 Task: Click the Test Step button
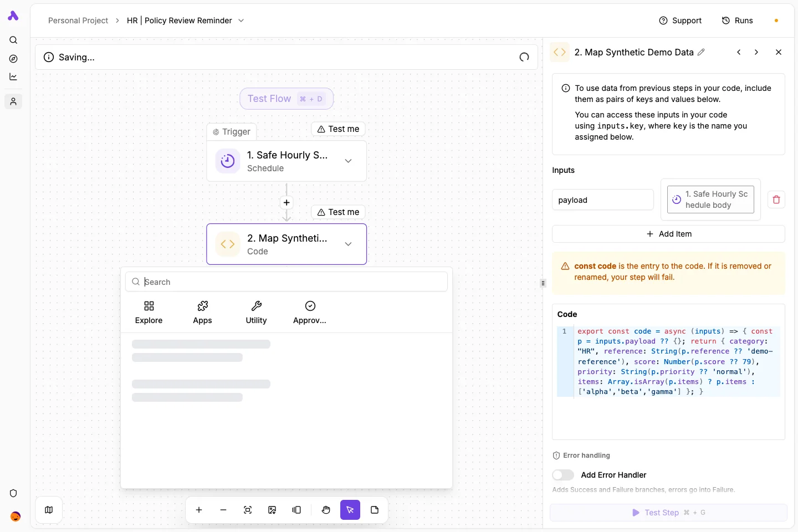668,513
